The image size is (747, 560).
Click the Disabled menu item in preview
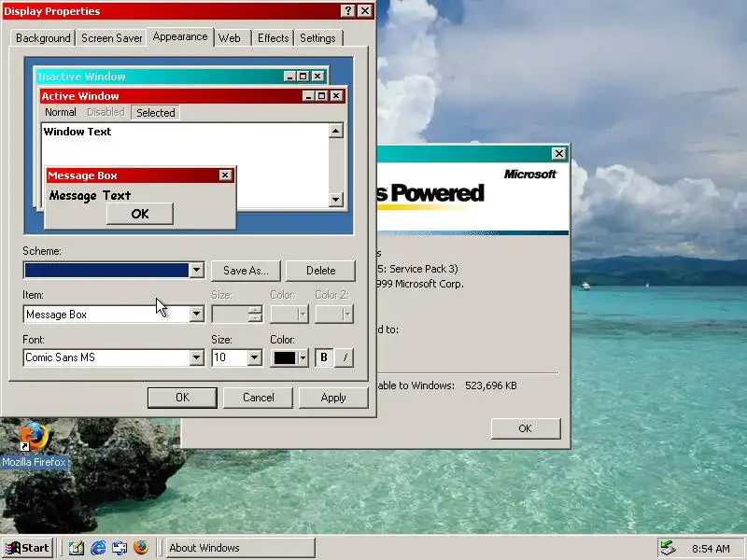pyautogui.click(x=106, y=112)
